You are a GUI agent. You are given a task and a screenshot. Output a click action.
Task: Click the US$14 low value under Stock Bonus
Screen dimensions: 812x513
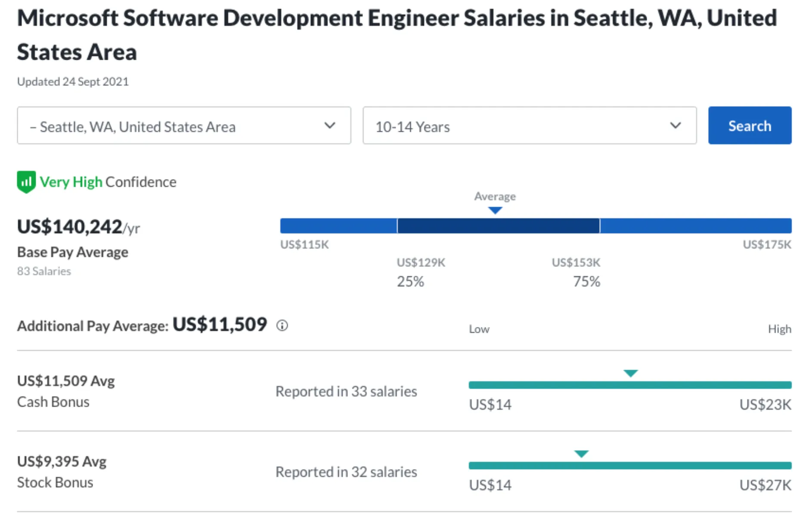pos(490,485)
